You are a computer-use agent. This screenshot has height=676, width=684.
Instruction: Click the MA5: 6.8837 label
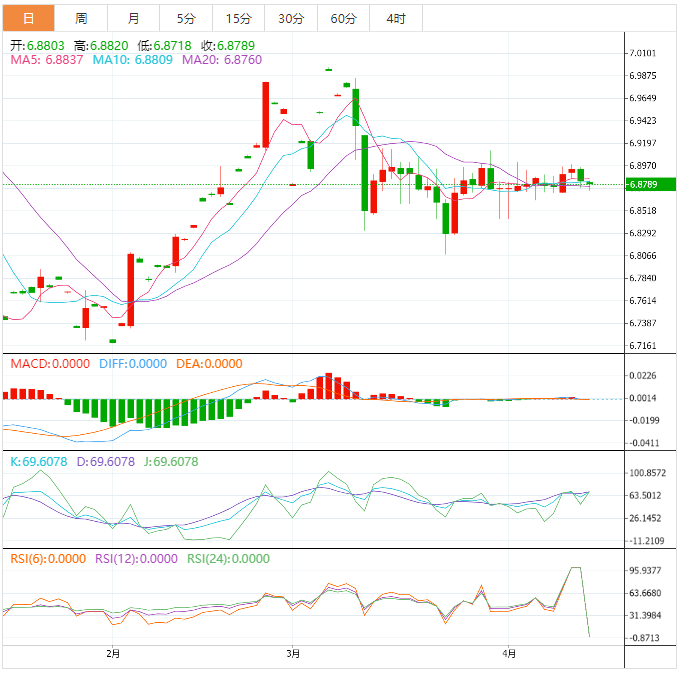47,60
